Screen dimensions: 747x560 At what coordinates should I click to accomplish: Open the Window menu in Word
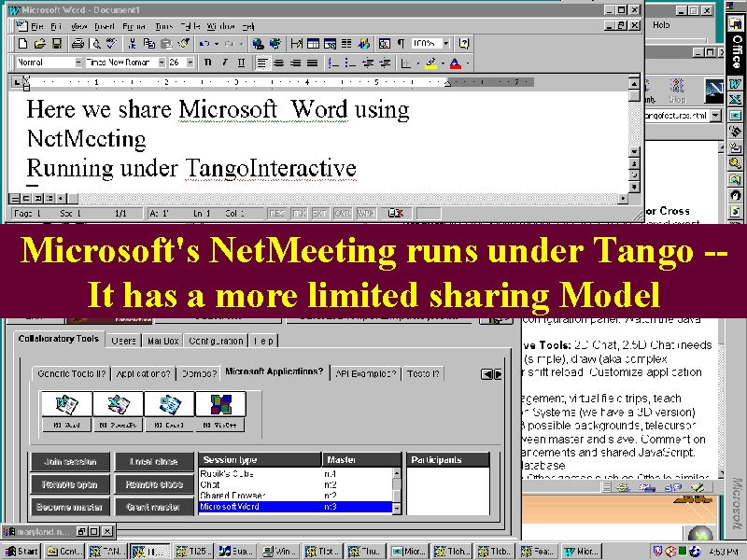(220, 26)
